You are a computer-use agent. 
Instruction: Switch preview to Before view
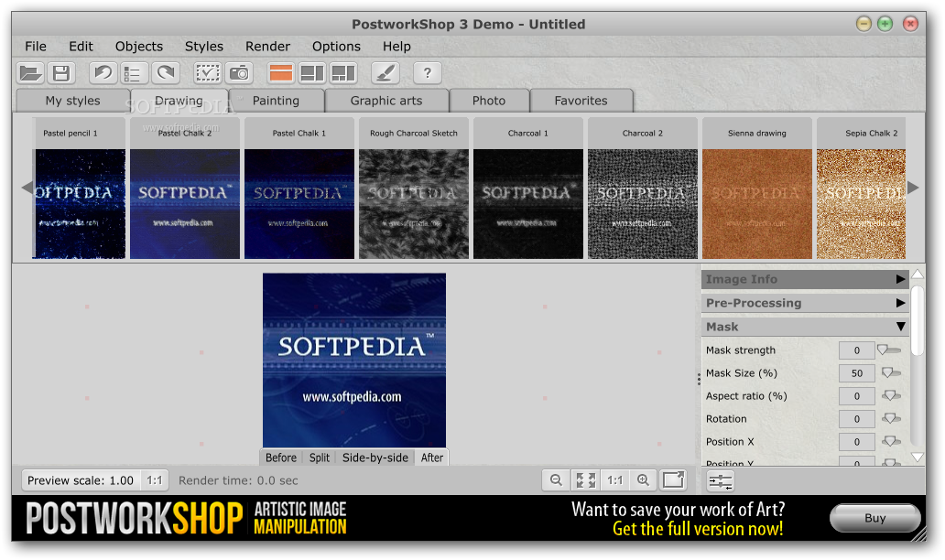[281, 458]
